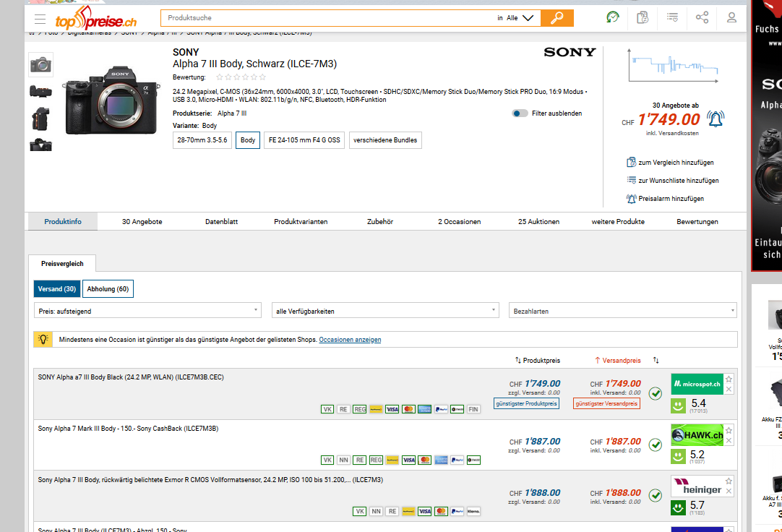Switch to the 'Datenblatt' tab
The width and height of the screenshot is (782, 532).
click(x=221, y=222)
